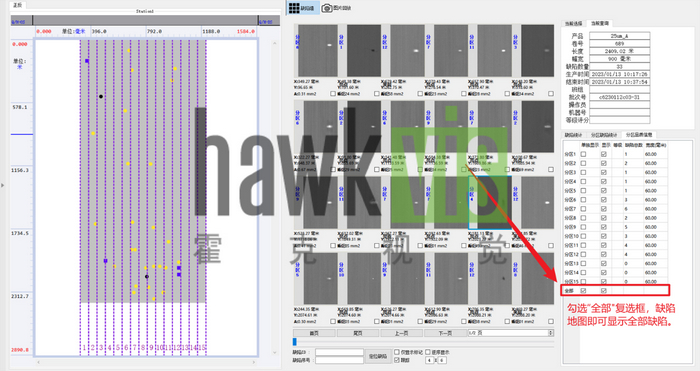Open the page number spinner dropdown

tap(551, 333)
